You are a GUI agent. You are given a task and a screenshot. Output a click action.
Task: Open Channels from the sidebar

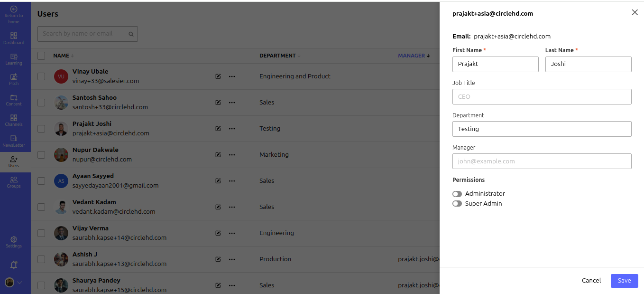[x=14, y=120]
